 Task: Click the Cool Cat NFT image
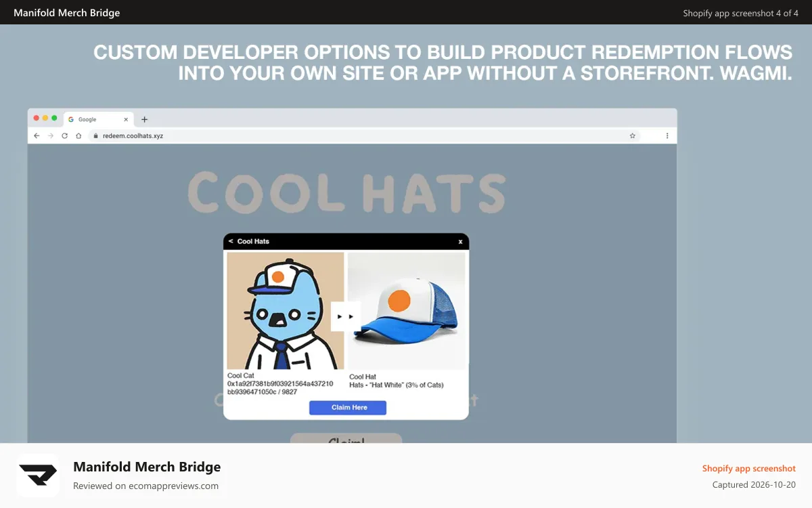pos(286,311)
